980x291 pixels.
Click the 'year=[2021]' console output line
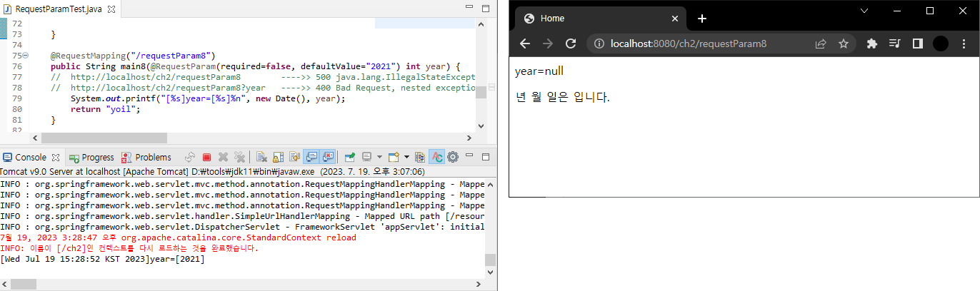(102, 259)
